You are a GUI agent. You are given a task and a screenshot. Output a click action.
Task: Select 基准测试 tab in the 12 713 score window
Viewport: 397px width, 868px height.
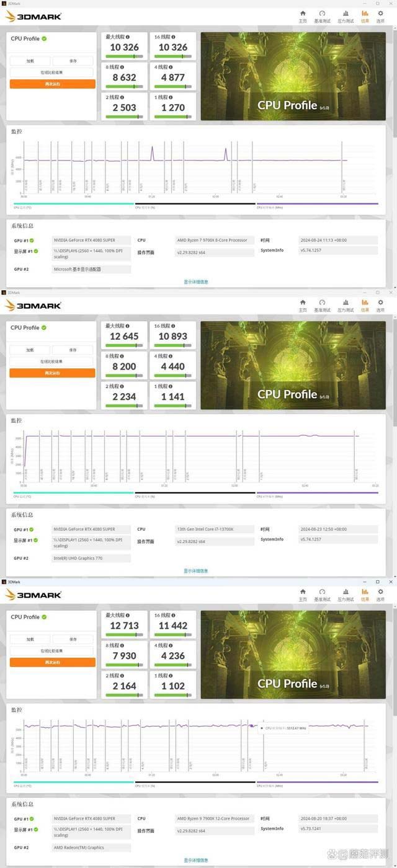[322, 594]
